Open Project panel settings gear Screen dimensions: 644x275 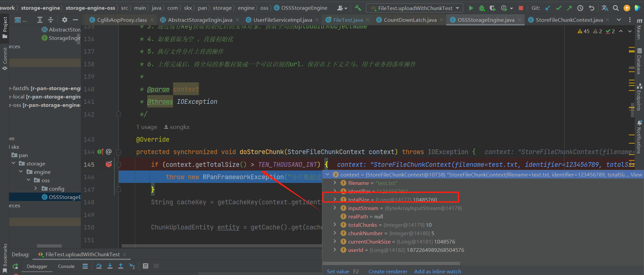click(x=65, y=20)
